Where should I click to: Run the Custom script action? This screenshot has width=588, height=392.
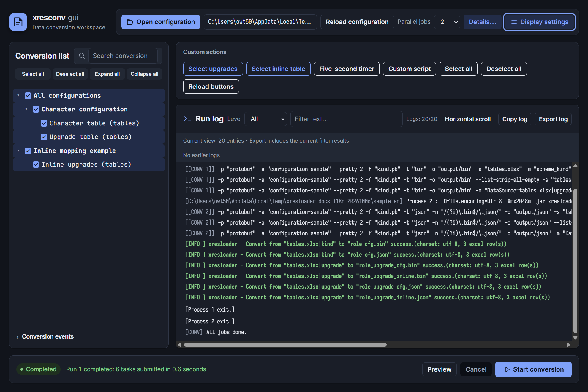[409, 69]
